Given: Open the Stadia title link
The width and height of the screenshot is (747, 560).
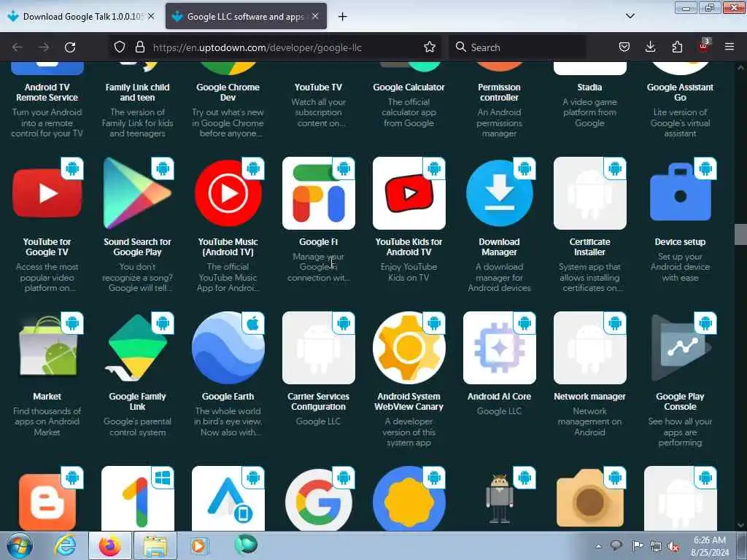Looking at the screenshot, I should [589, 87].
